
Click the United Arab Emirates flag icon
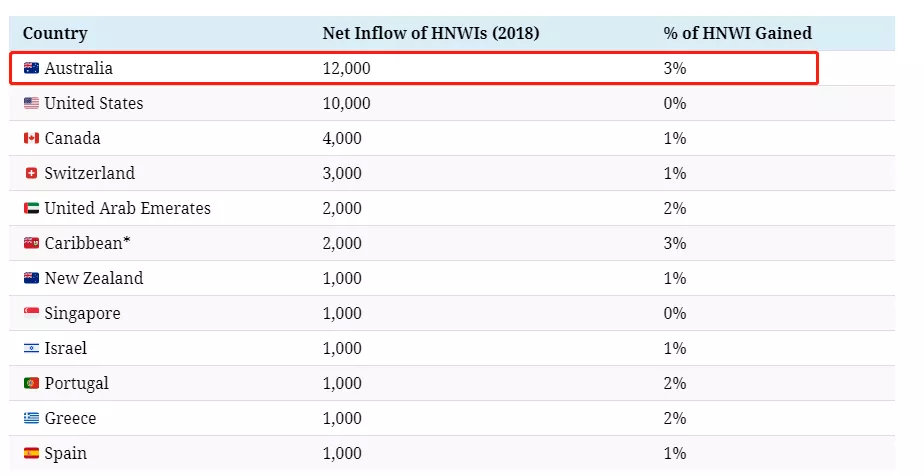coord(31,208)
